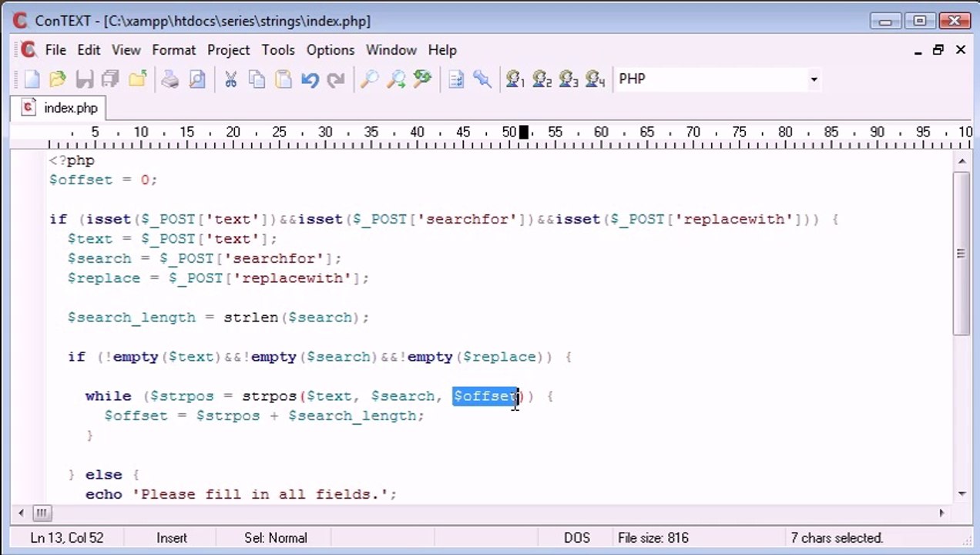980x555 pixels.
Task: Click the '$offset = 0;' line
Action: (103, 180)
